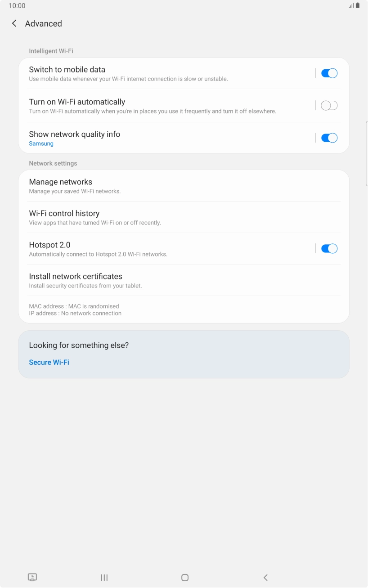
Task: Switch off the Hotspot 2.0 toggle
Action: [329, 249]
